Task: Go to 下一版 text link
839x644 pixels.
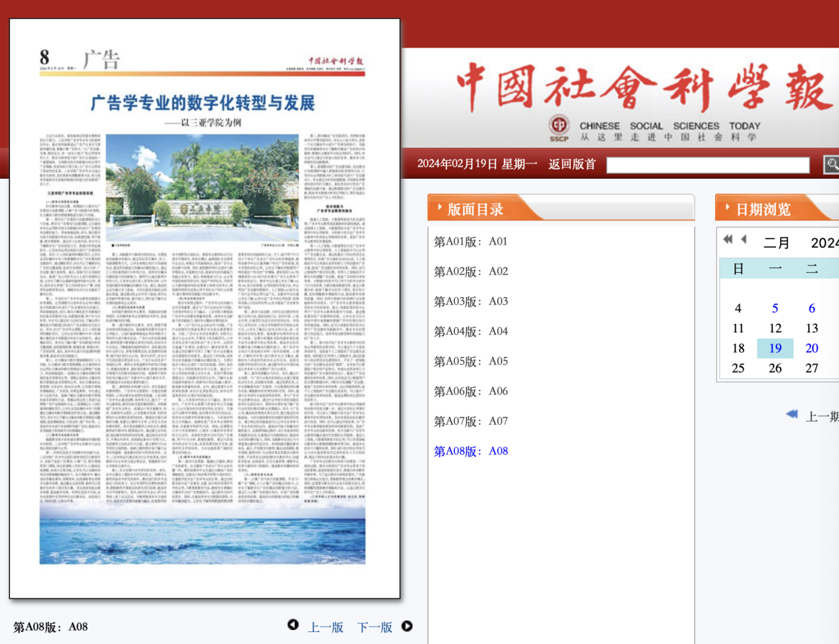Action: [375, 627]
